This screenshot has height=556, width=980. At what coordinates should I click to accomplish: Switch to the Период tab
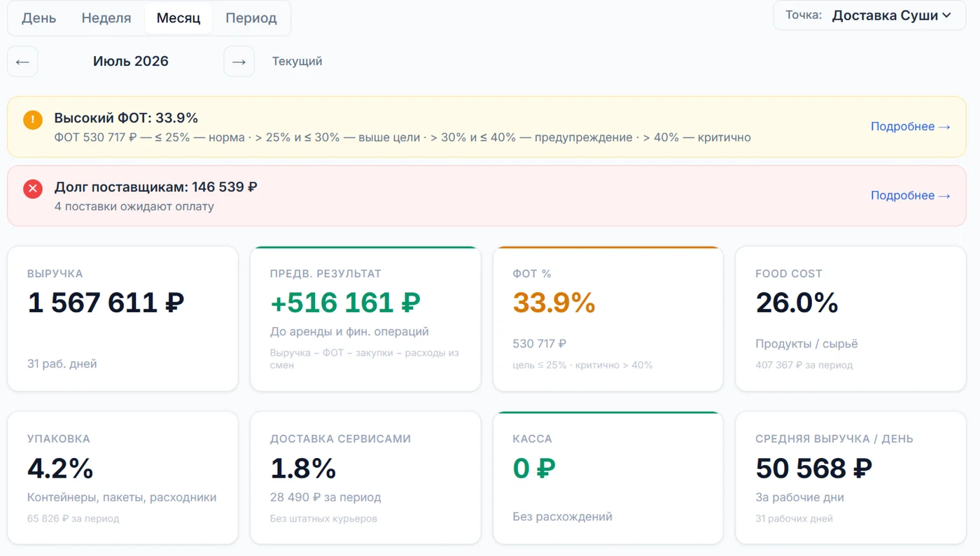coord(251,18)
